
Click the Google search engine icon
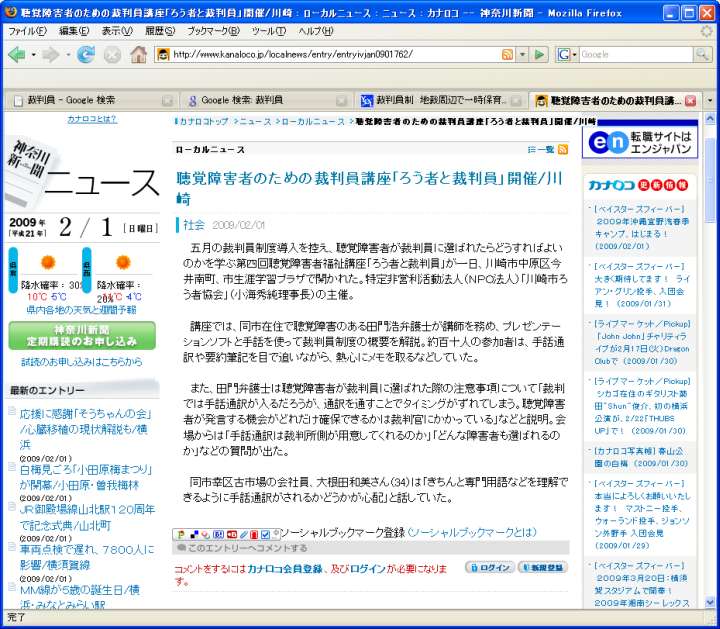[563, 54]
